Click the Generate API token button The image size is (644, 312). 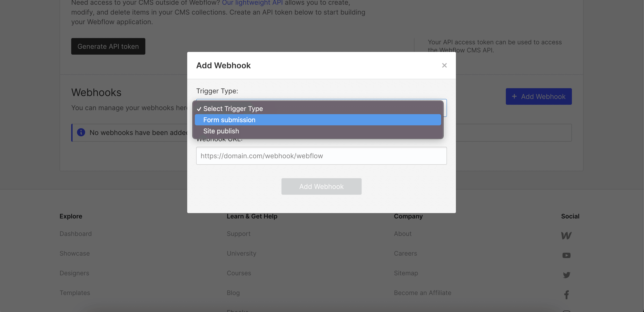click(108, 46)
